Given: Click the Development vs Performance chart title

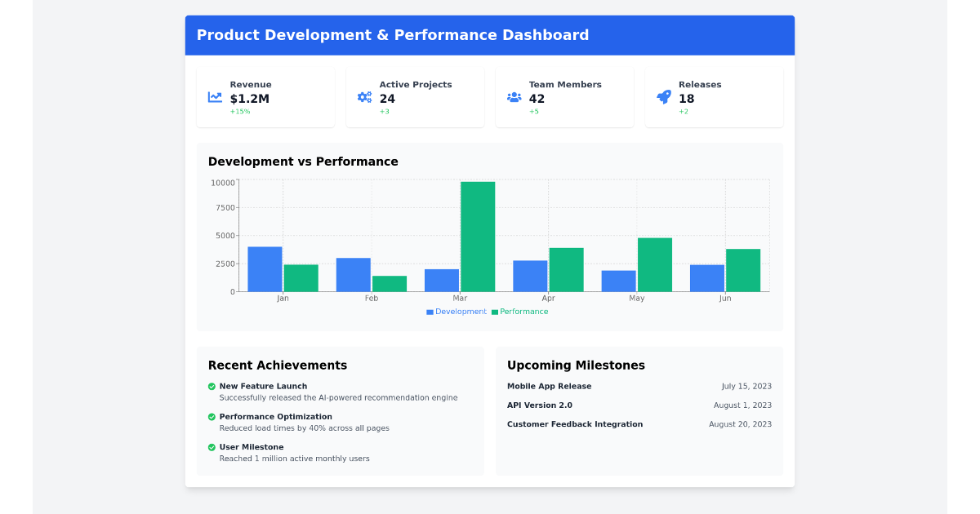Looking at the screenshot, I should [x=303, y=162].
